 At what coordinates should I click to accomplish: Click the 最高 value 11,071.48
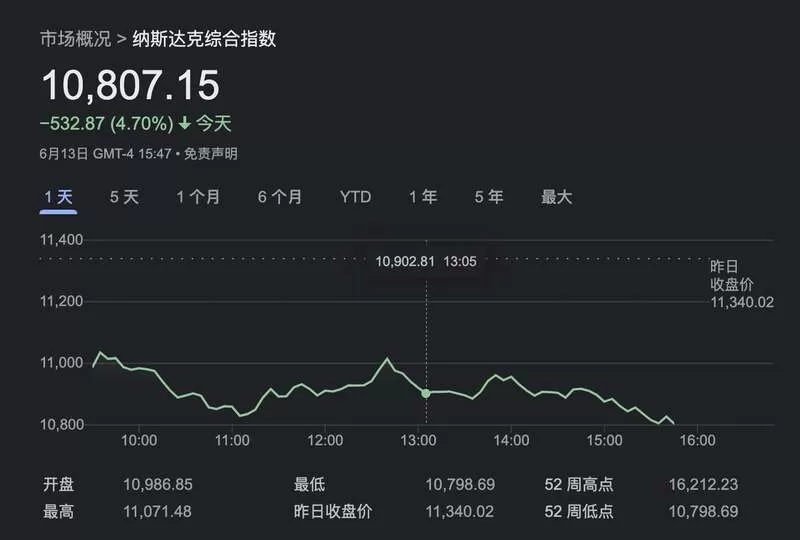click(x=157, y=511)
